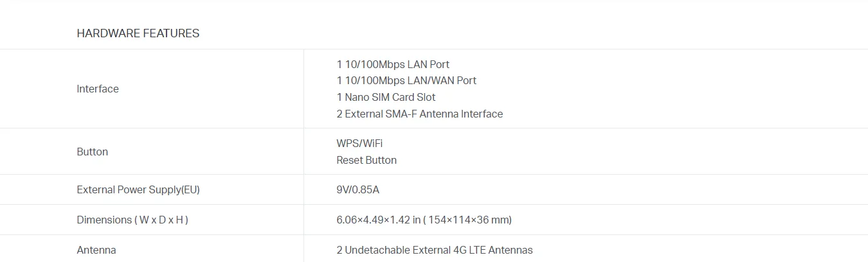The height and width of the screenshot is (262, 868).
Task: Click the '1 10/100Mbps LAN Port' line
Action: click(x=393, y=64)
